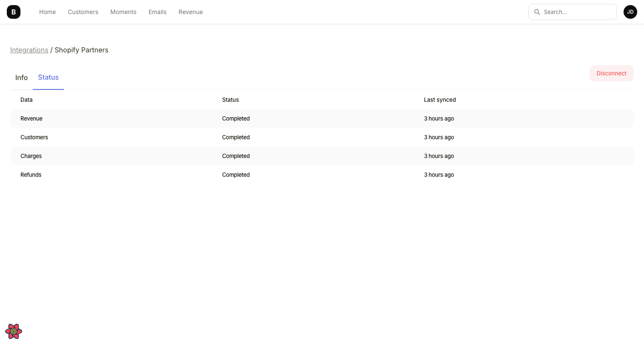The height and width of the screenshot is (345, 644).
Task: Select the Revenue sync row
Action: (32, 118)
